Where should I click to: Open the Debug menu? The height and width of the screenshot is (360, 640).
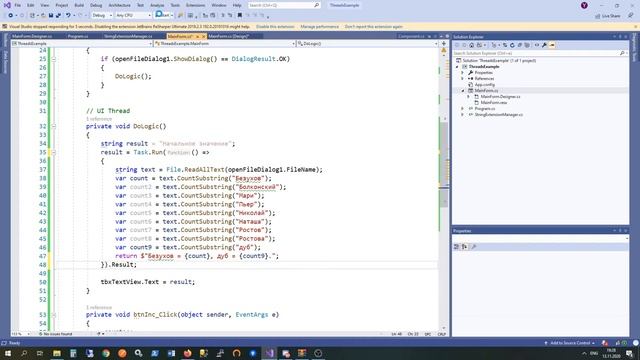coord(96,5)
